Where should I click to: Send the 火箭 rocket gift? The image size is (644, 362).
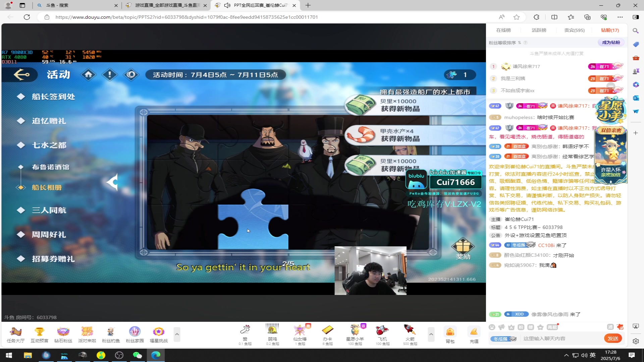410,334
